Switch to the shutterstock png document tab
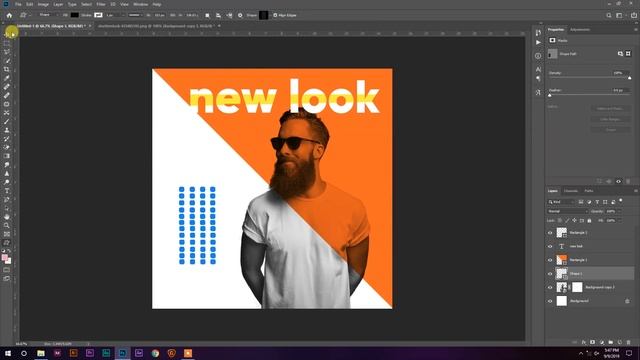The width and height of the screenshot is (640, 360). [155, 26]
